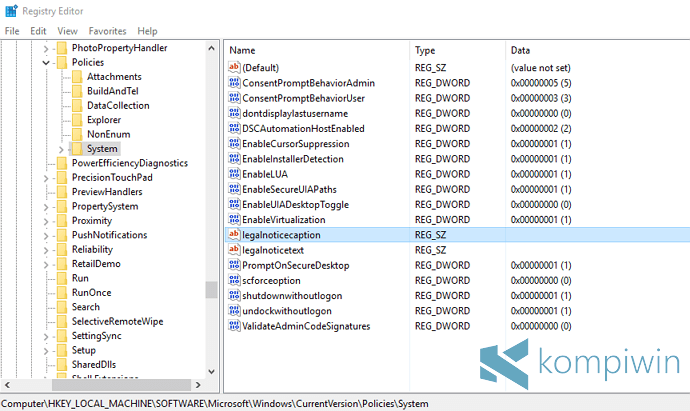Expand the PrecisionTouchPad tree node
Screen dimensions: 690x411
46,178
